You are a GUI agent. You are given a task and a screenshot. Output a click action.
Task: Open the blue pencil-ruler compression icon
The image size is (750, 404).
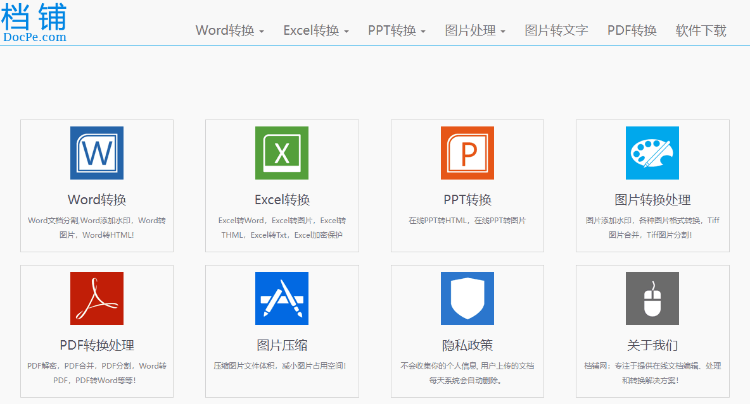point(282,298)
